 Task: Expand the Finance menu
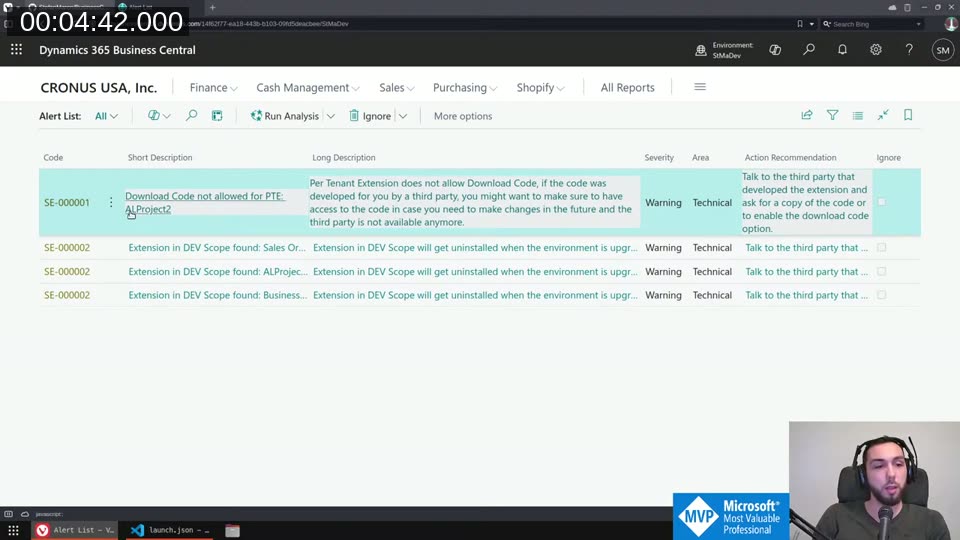pyautogui.click(x=213, y=88)
